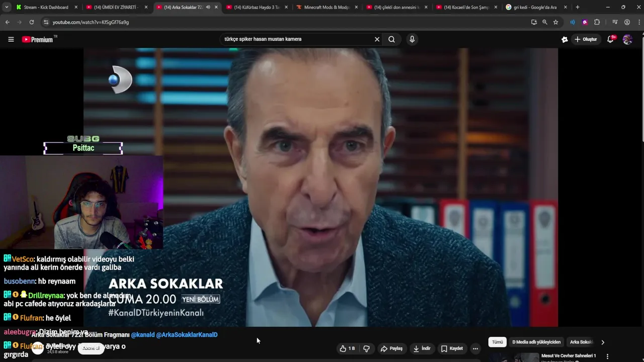Go forward with the browser forward arrow
Viewport: 644px width, 362px height.
click(x=20, y=22)
